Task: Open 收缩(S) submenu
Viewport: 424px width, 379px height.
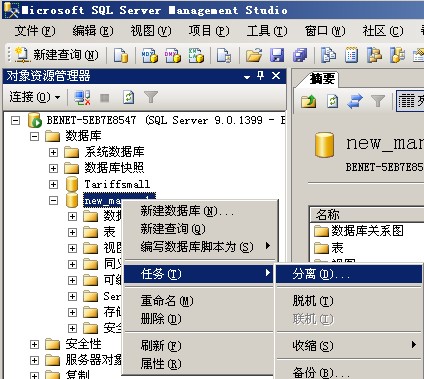Action: click(349, 345)
